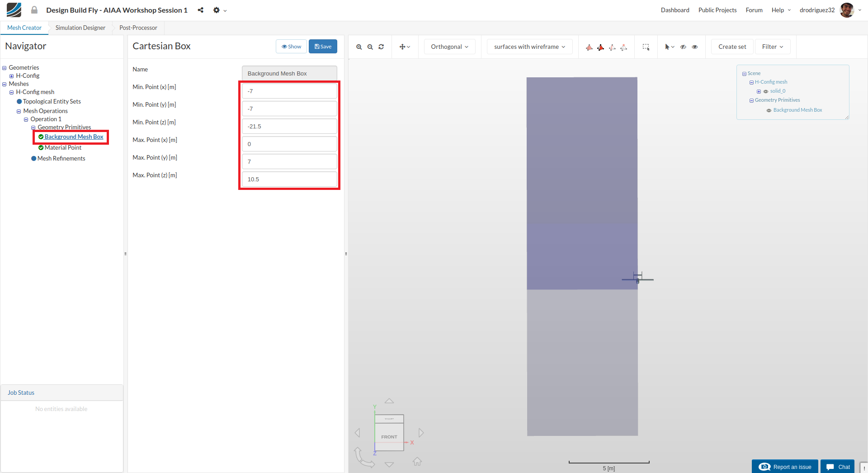Collapse the Meshes tree node
Viewport: 868px width, 473px height.
4,84
